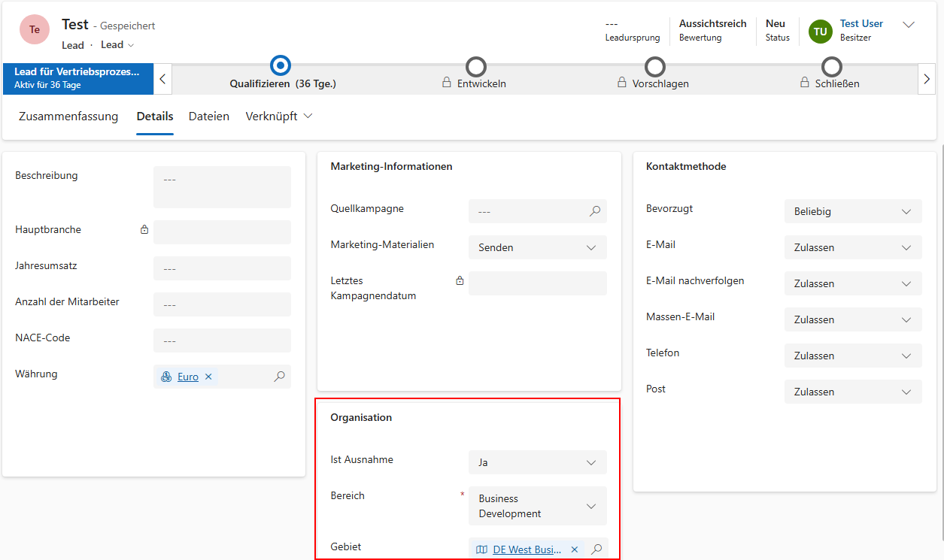Click the search icon in Quellkampagne field
Viewport: 944px width, 560px height.
click(x=595, y=211)
